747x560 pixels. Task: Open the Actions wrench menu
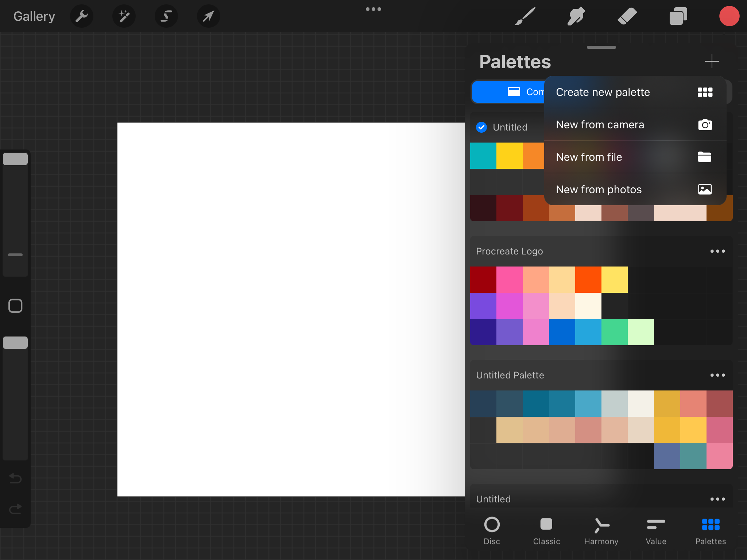click(x=82, y=16)
